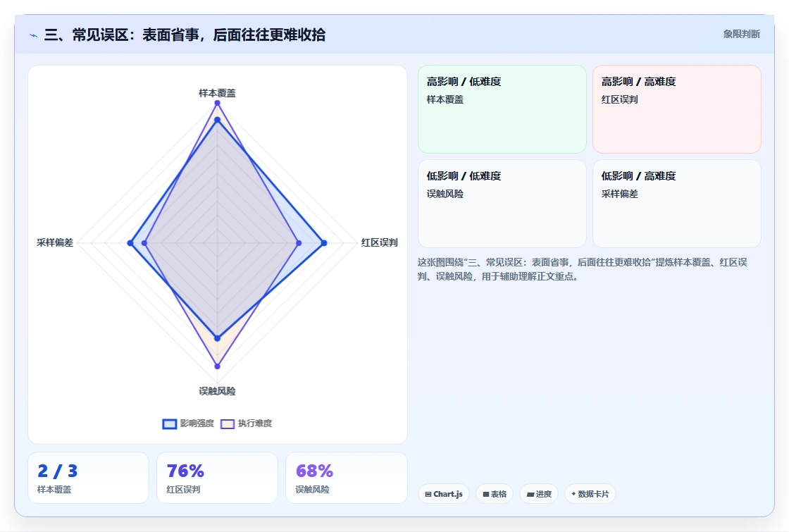Click the 数据卡片 chip diamond icon
This screenshot has height=532, width=789.
pyautogui.click(x=573, y=494)
